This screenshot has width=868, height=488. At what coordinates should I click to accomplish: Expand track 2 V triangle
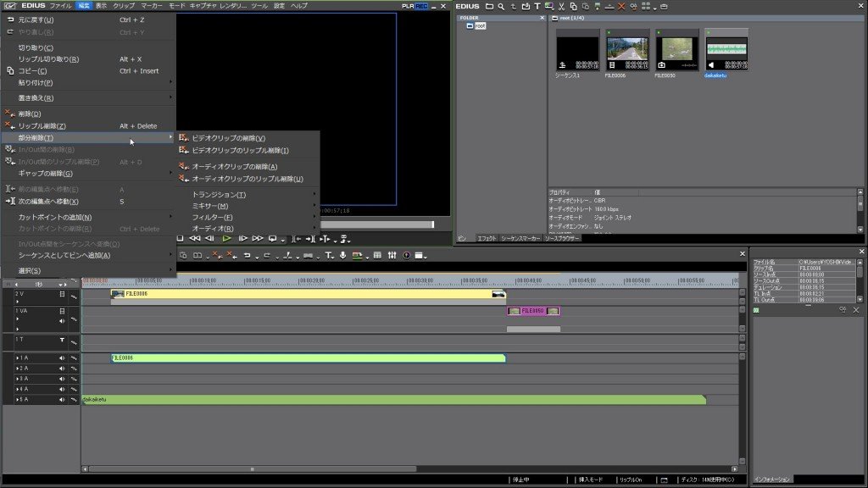coord(17,302)
